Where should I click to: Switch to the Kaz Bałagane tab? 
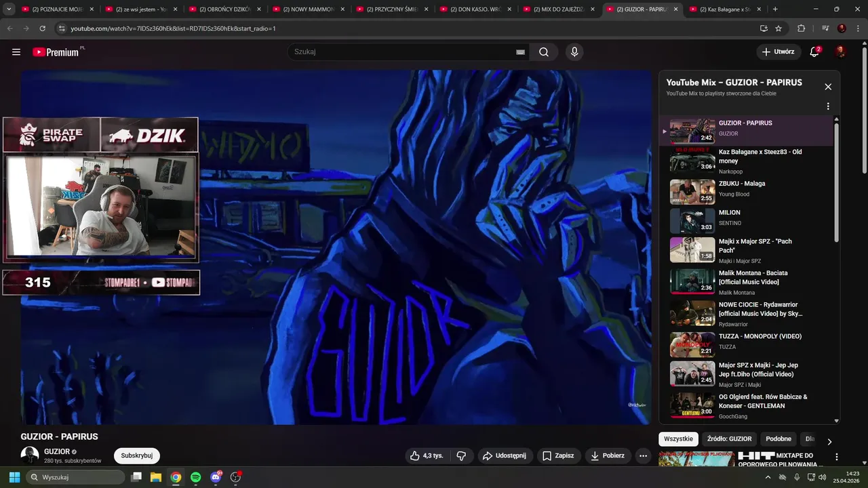click(725, 9)
